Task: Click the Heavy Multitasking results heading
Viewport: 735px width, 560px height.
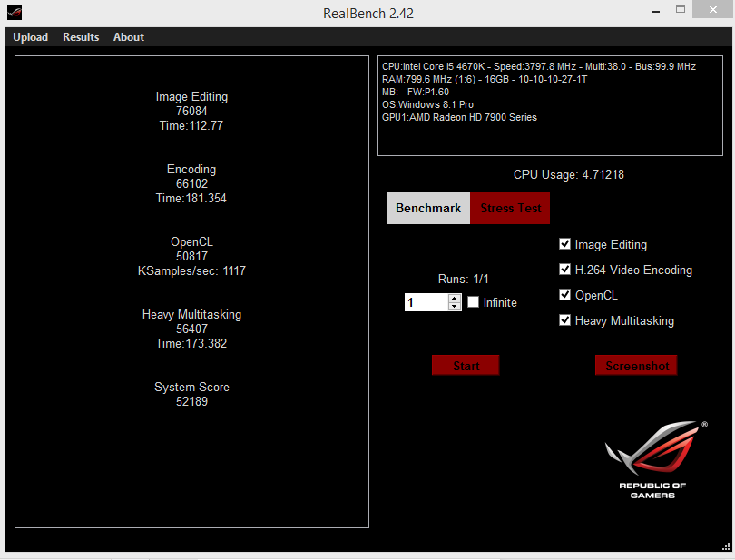Action: [x=191, y=315]
